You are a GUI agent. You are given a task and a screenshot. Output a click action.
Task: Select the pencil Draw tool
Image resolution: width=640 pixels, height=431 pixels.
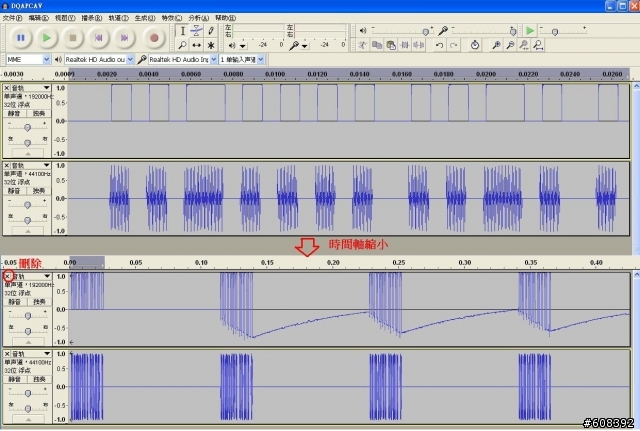pyautogui.click(x=211, y=31)
